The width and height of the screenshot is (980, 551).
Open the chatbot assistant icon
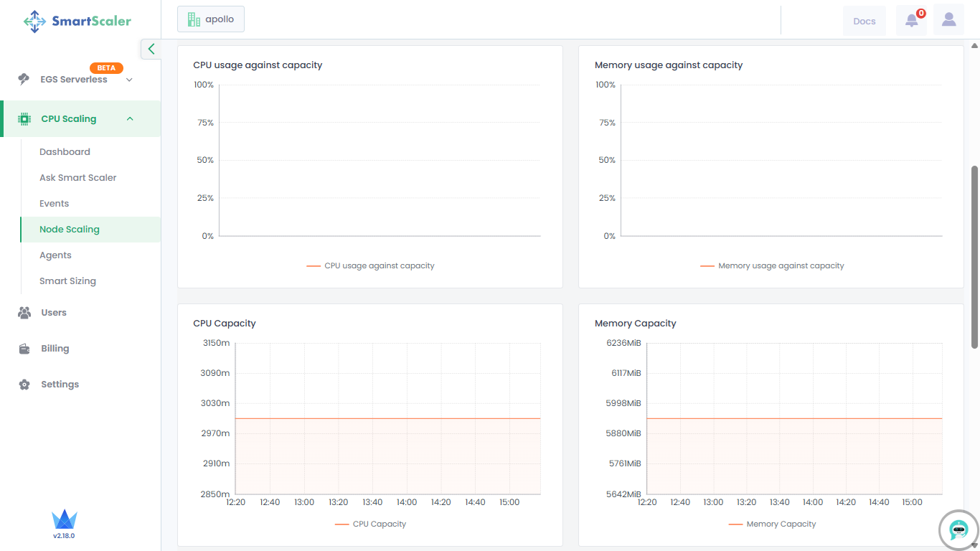pyautogui.click(x=958, y=530)
